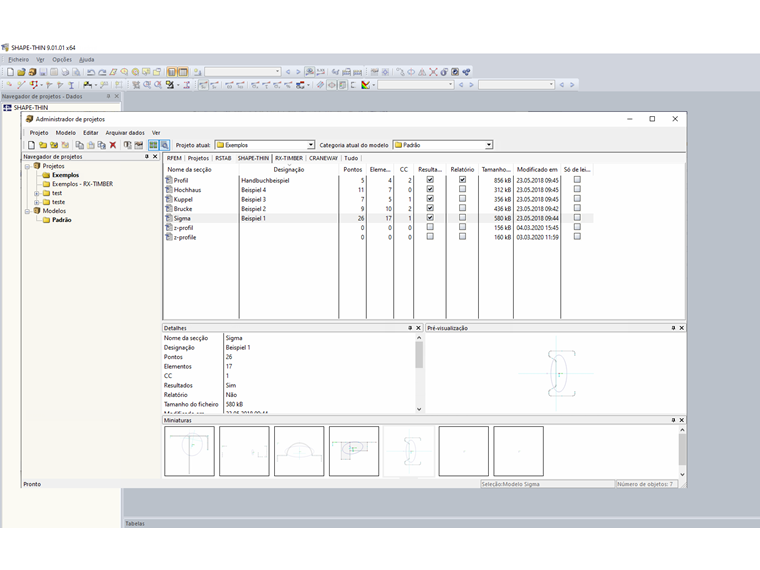Click the Open file icon in the main toolbar
The height and width of the screenshot is (570, 760).
21,72
